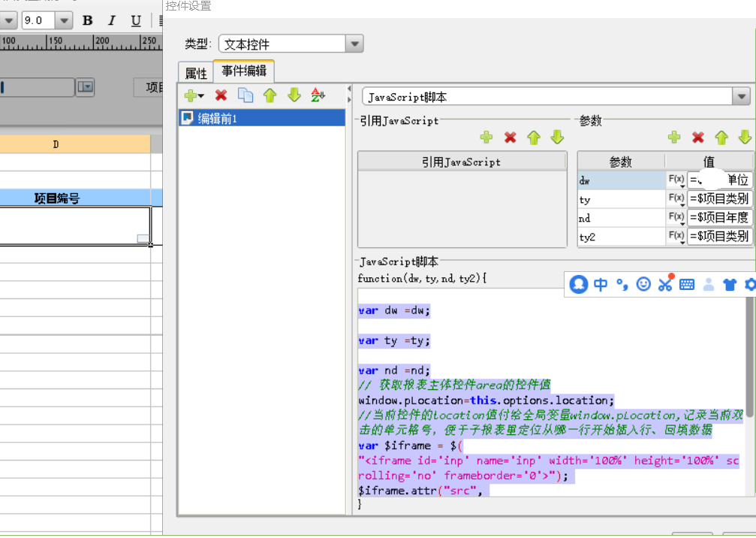Open the dropdown widget in the parameter pane

[x=86, y=87]
